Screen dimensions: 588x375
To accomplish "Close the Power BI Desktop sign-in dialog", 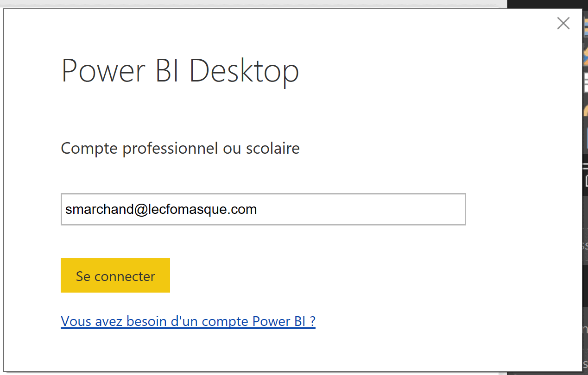I will coord(563,23).
